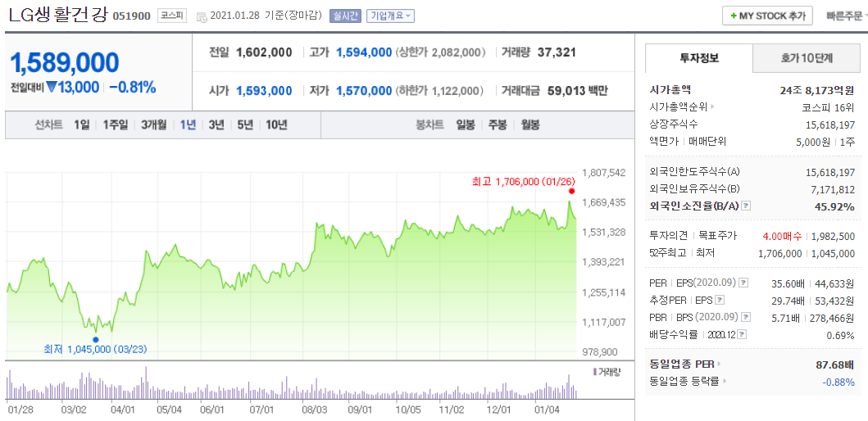The width and height of the screenshot is (868, 421).
Task: Click the down triangle beside 13,000
Action: [52, 87]
